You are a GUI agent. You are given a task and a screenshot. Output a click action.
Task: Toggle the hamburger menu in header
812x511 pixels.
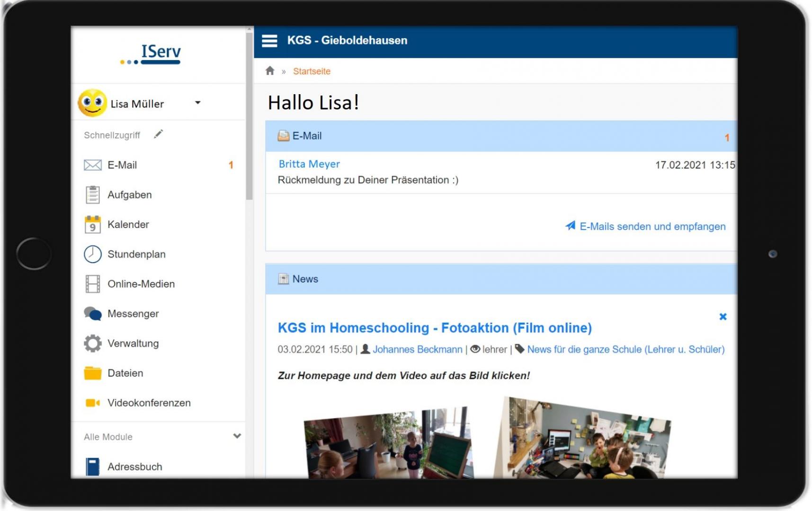[269, 41]
